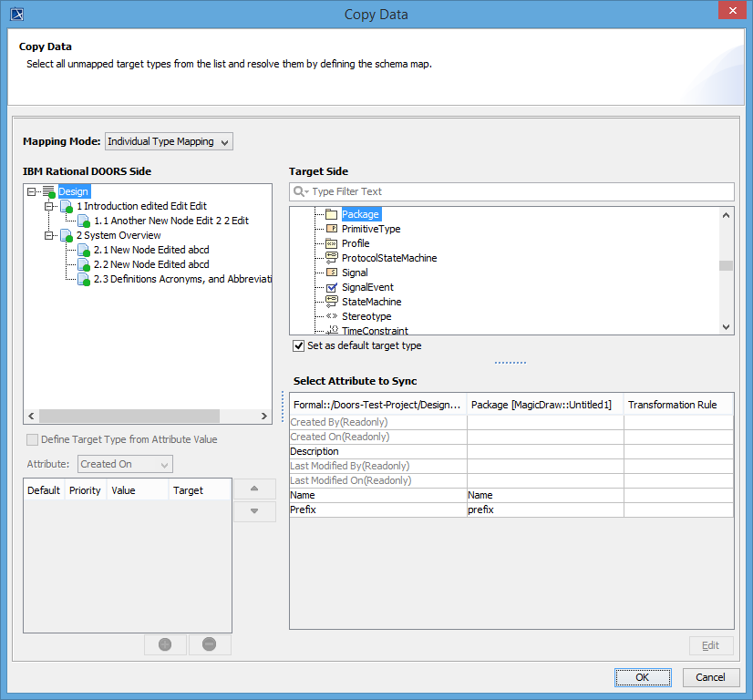Click the Design module icon in DOORS tree
This screenshot has width=753, height=700.
pyautogui.click(x=49, y=192)
